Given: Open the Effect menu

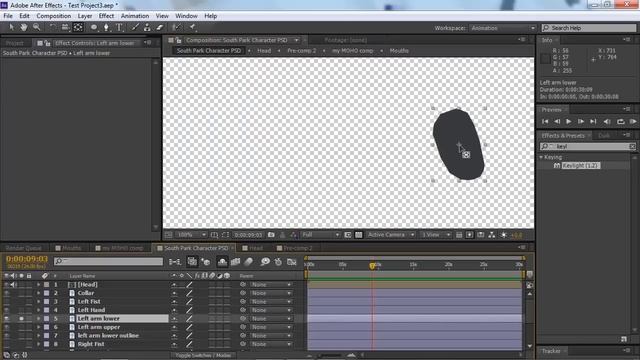Looking at the screenshot, I should (106, 16).
